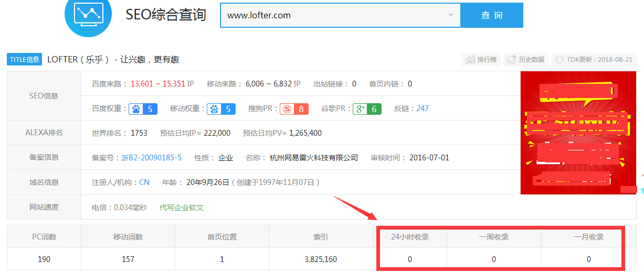Click the 索引 column header
The width and height of the screenshot is (644, 273).
(321, 237)
